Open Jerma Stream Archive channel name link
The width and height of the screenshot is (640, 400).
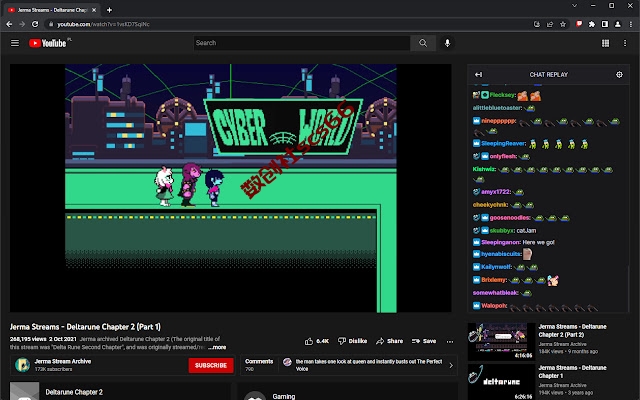pos(63,361)
